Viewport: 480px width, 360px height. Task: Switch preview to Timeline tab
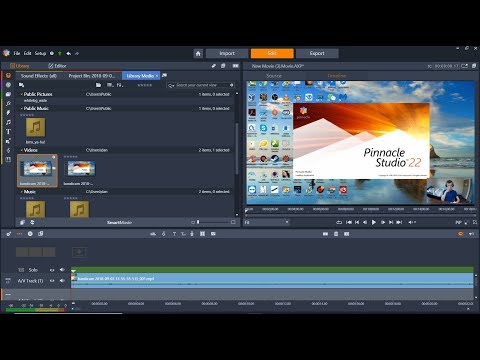(x=337, y=76)
